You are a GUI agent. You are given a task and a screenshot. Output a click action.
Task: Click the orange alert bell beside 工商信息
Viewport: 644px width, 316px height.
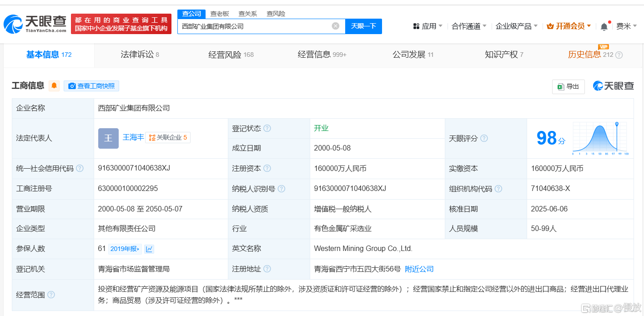[54, 85]
